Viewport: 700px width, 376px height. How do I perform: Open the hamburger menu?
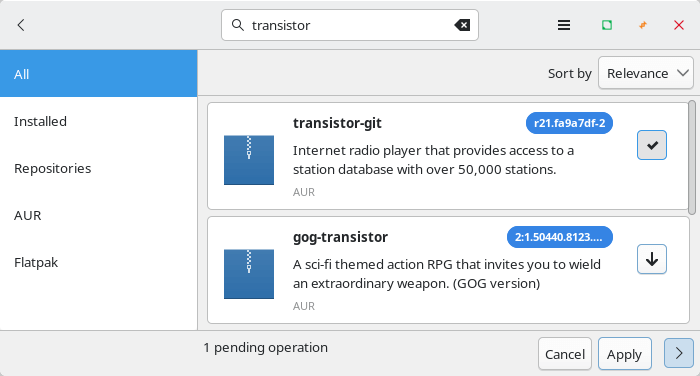coord(564,25)
